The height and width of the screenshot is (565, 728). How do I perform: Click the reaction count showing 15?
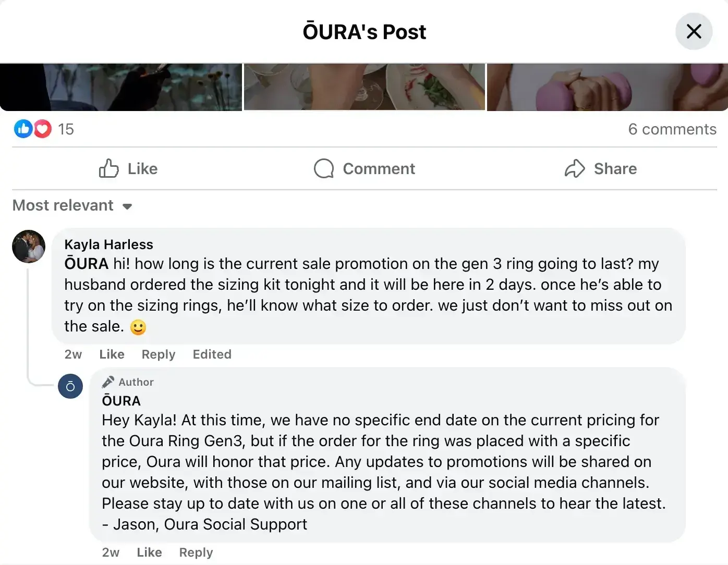point(66,129)
